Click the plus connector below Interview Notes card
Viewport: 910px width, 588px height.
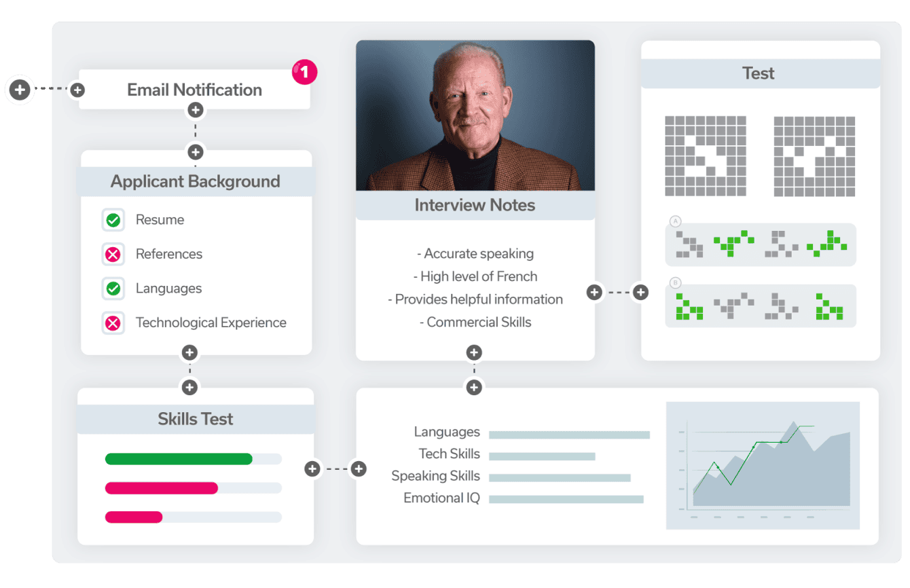click(474, 352)
